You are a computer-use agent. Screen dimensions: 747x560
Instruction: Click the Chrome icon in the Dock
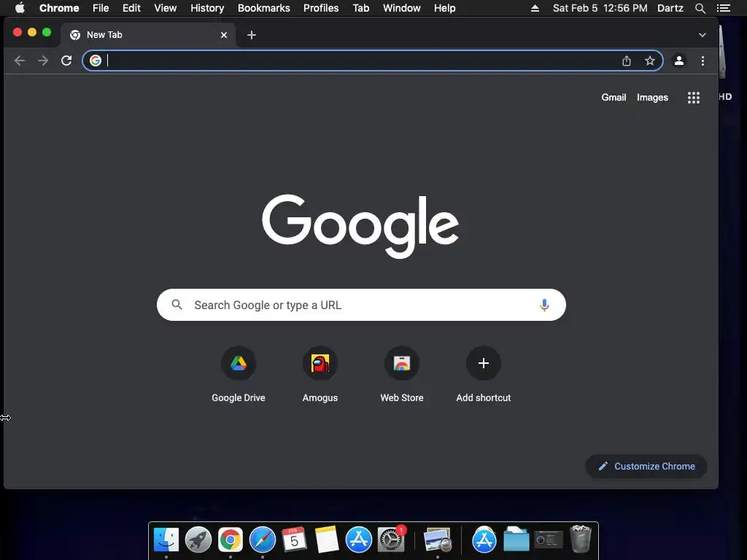coord(230,540)
